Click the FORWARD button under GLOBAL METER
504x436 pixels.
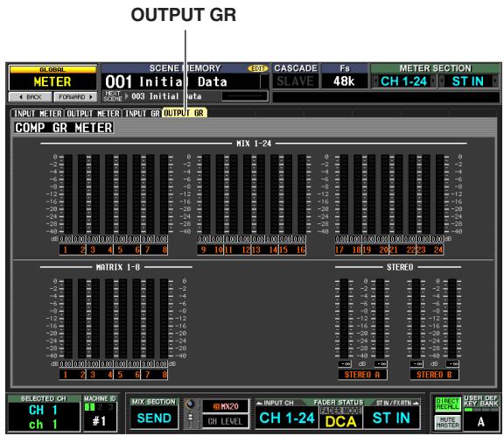(x=75, y=97)
